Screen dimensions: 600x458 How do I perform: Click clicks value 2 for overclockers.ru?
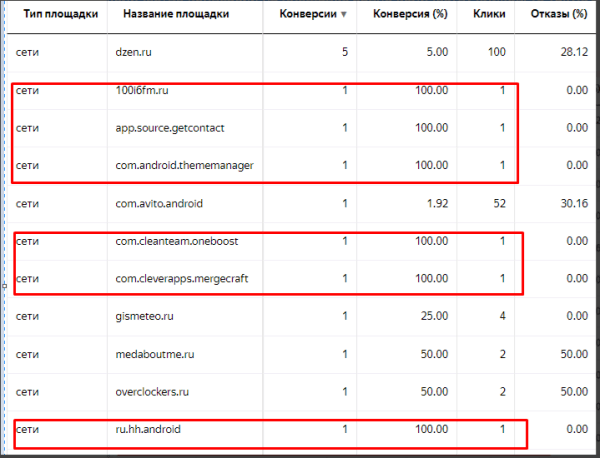coord(502,392)
